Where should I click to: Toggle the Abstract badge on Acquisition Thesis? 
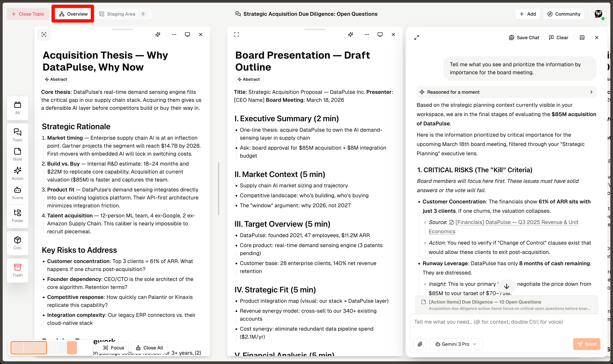pos(56,79)
